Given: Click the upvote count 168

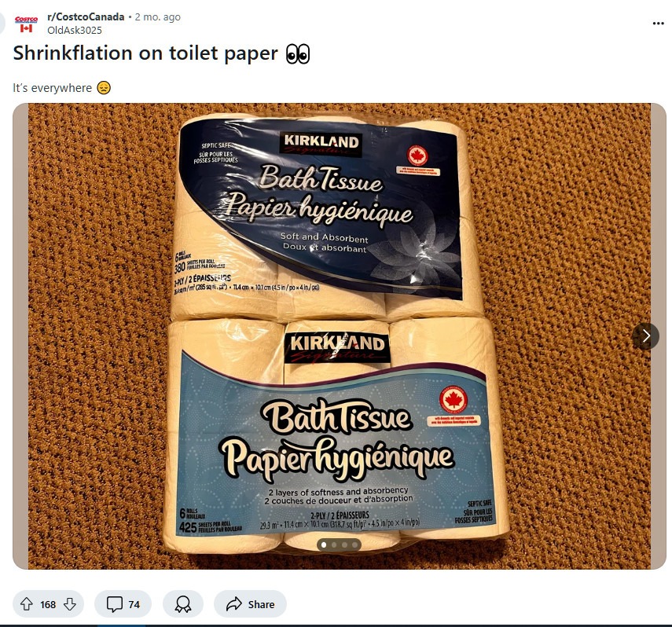Looking at the screenshot, I should 48,605.
